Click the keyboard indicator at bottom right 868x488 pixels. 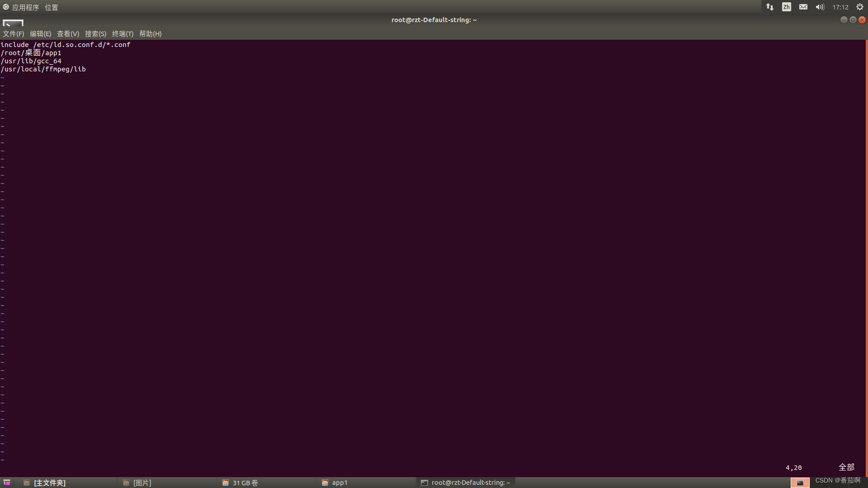point(801,482)
